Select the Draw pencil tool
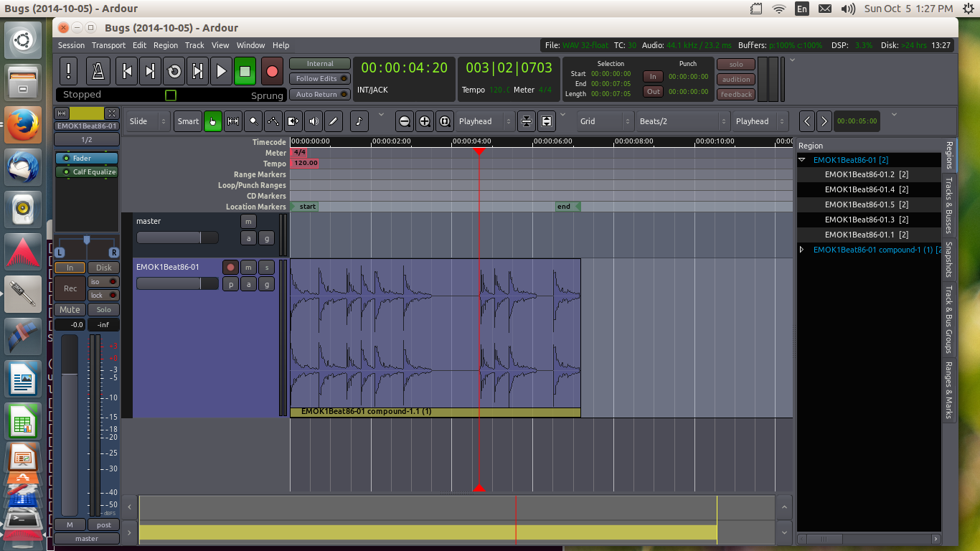 pos(334,121)
